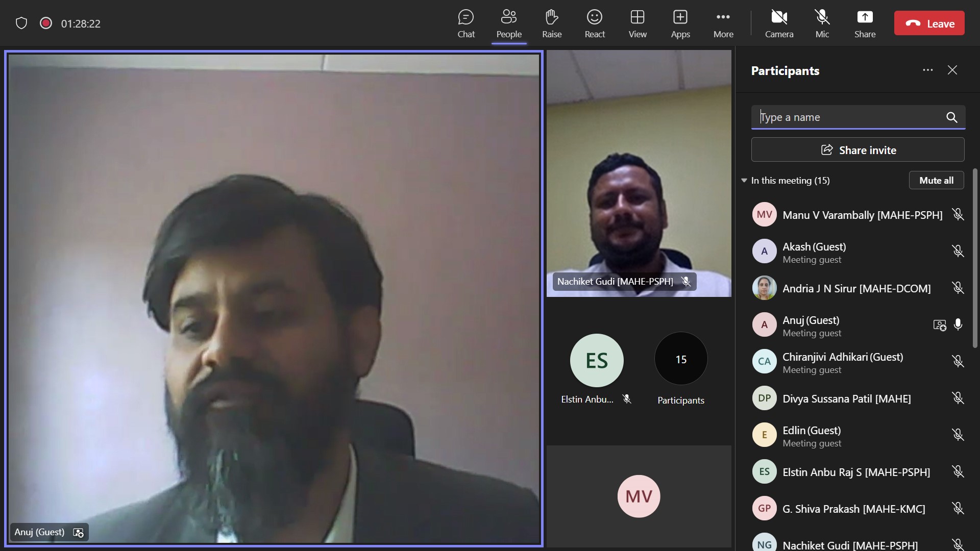Turn on the Camera

pos(779,23)
